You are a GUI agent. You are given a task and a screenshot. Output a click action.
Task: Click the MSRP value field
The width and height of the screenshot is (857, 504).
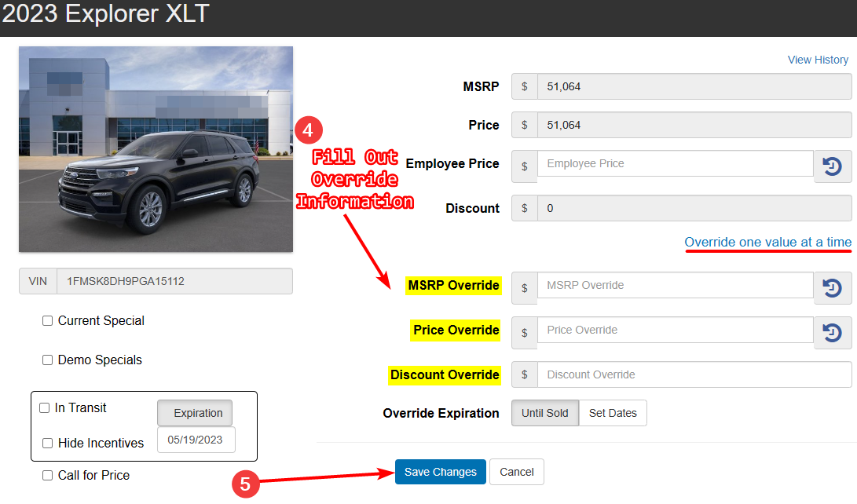[694, 86]
